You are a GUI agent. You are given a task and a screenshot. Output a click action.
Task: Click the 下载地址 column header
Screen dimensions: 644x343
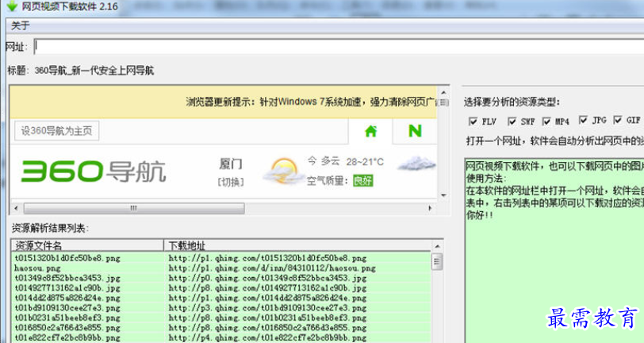coord(297,245)
